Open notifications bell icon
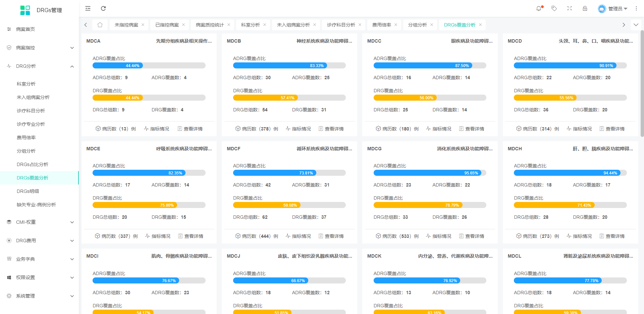This screenshot has width=644, height=314. pyautogui.click(x=539, y=8)
